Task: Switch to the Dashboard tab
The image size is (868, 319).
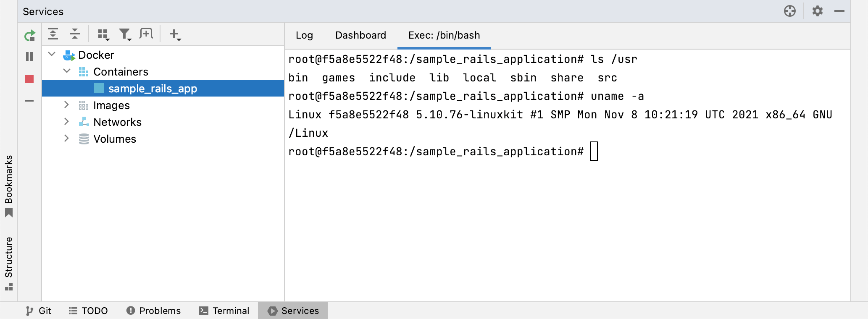Action: [360, 35]
